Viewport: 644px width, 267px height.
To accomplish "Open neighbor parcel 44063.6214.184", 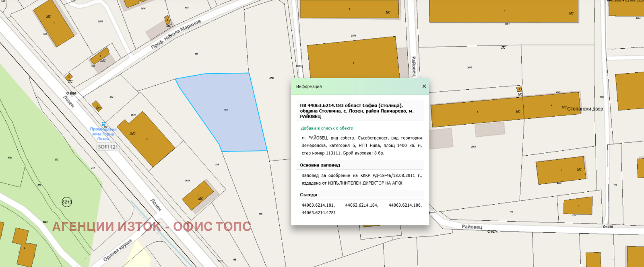I will (361, 205).
